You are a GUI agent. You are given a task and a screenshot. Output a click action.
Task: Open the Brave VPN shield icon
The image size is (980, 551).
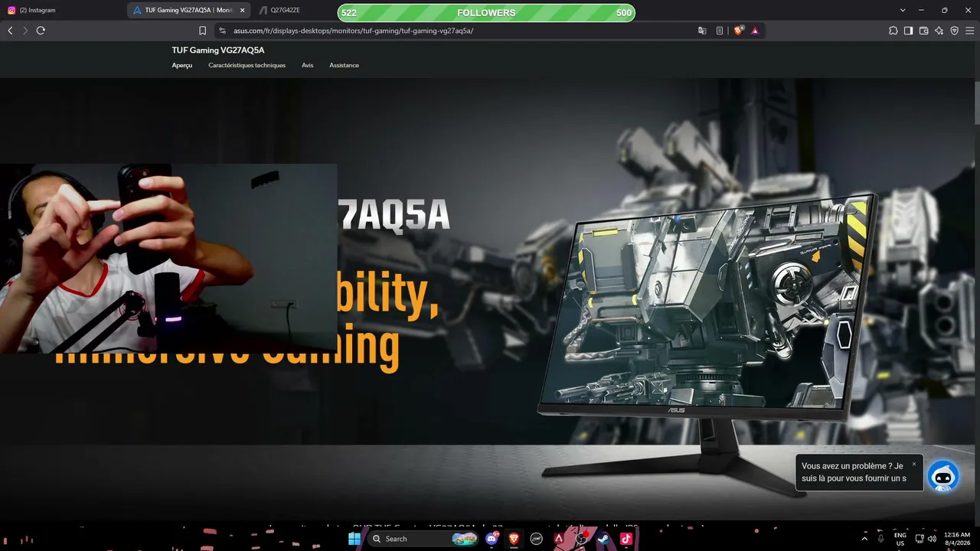tap(955, 31)
